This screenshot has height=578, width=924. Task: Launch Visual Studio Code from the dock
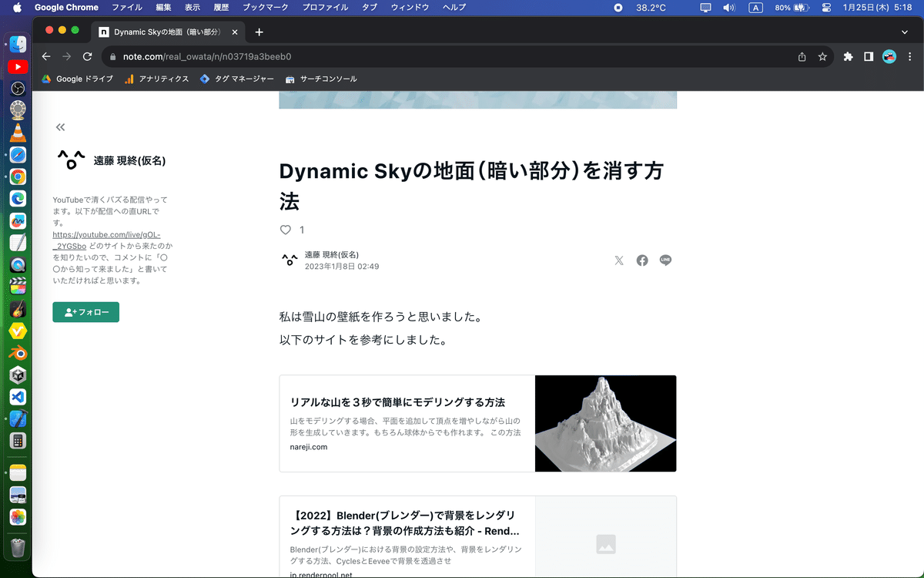click(x=18, y=398)
